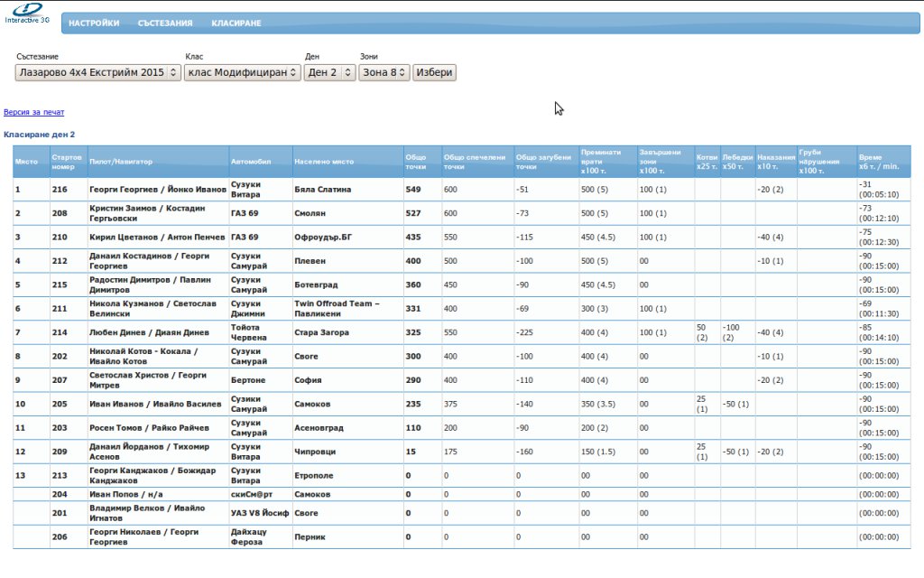Open the НАСТРОЙКИ menu
This screenshot has width=924, height=578.
click(x=94, y=23)
